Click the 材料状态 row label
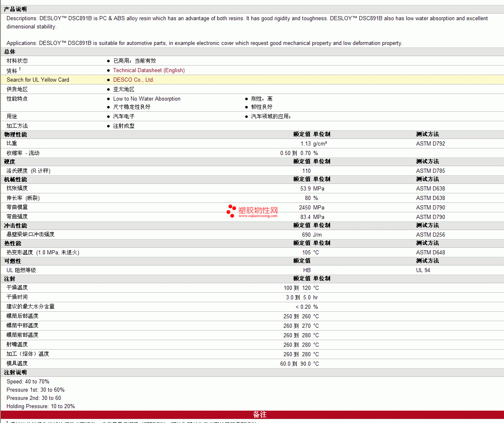 point(17,61)
